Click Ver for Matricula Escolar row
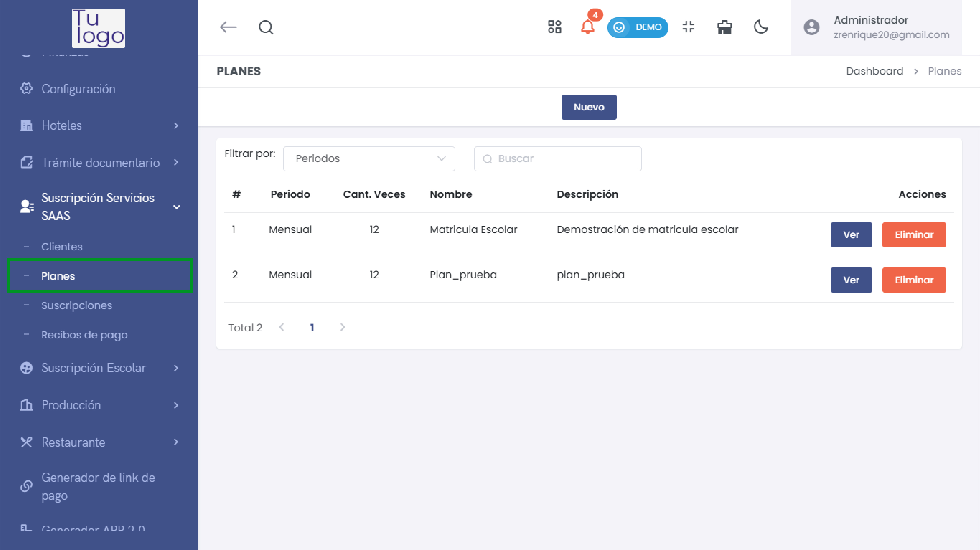The width and height of the screenshot is (980, 550). point(851,235)
